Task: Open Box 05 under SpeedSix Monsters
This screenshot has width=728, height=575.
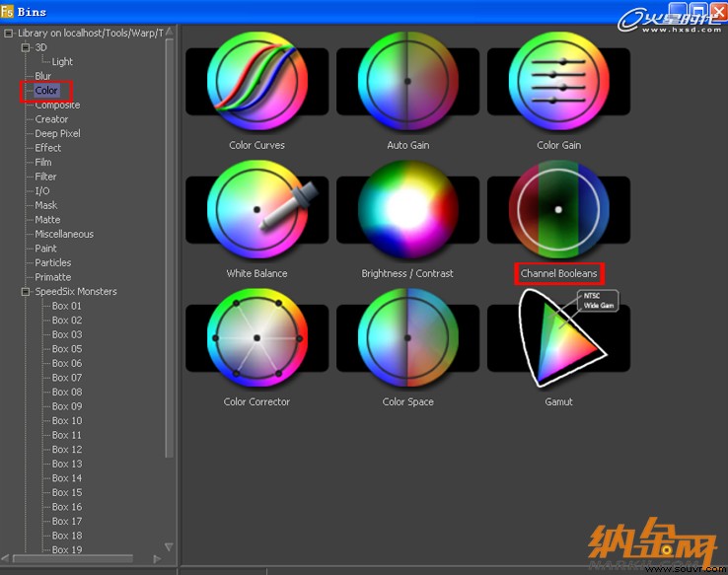Action: (67, 349)
